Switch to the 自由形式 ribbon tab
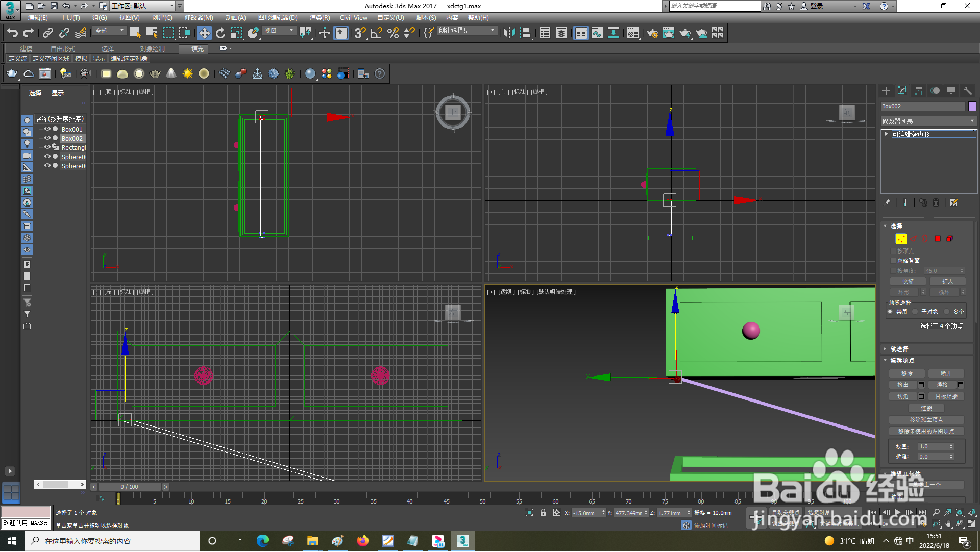 coord(62,49)
